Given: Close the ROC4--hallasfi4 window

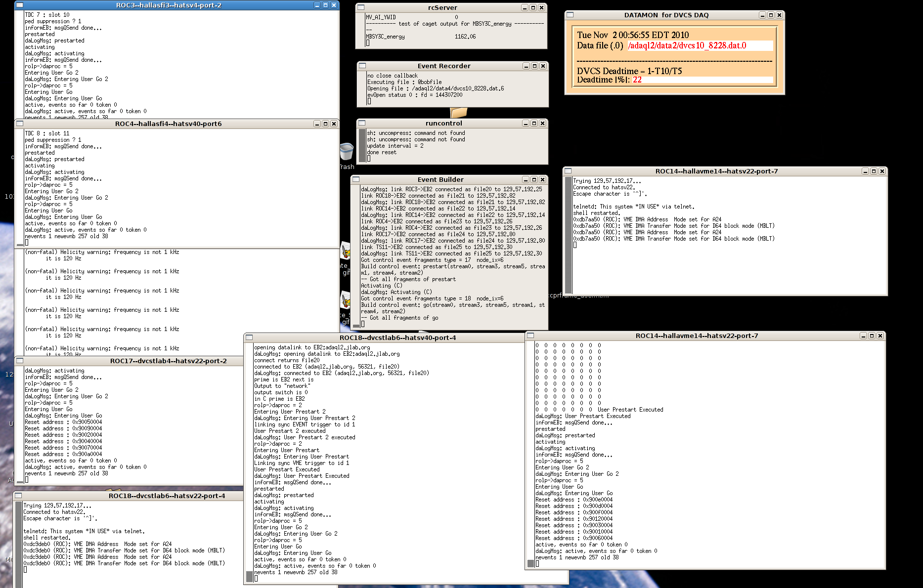Looking at the screenshot, I should pyautogui.click(x=334, y=124).
